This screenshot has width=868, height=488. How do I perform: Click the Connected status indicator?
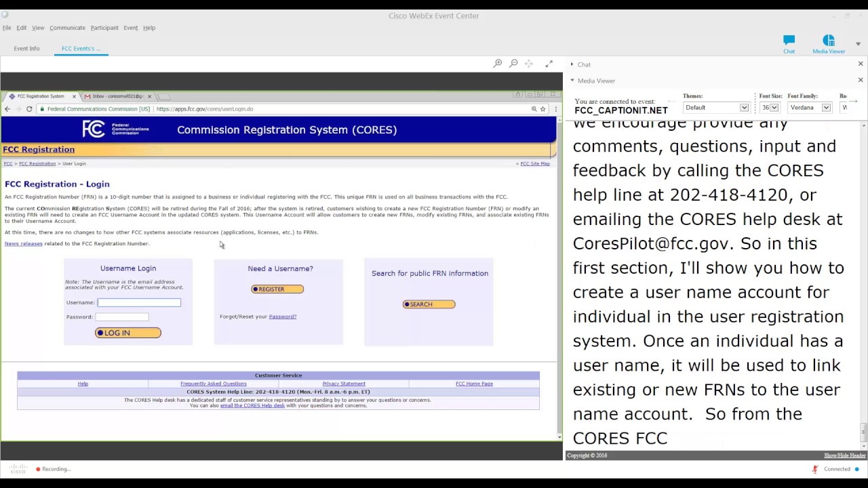pyautogui.click(x=841, y=469)
